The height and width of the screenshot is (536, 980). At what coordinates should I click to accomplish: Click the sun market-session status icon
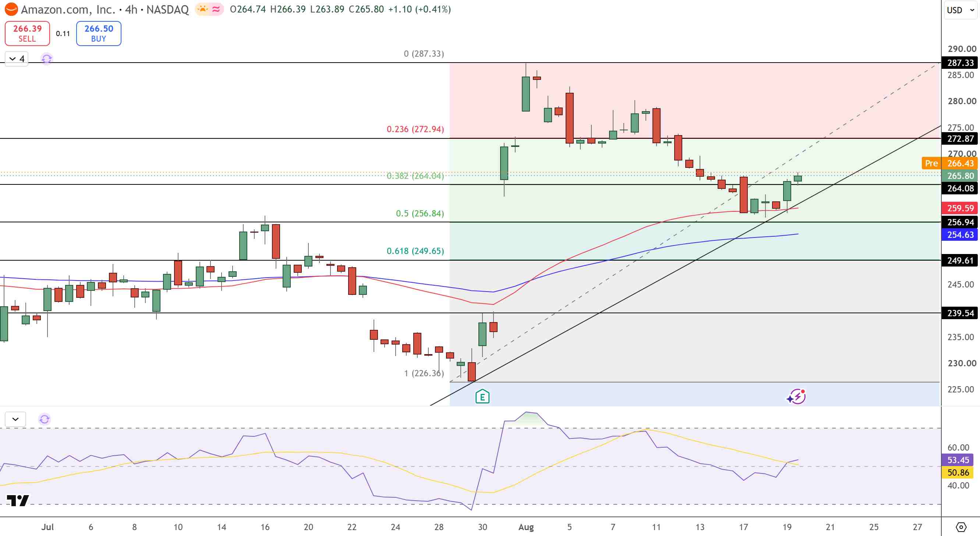[203, 9]
